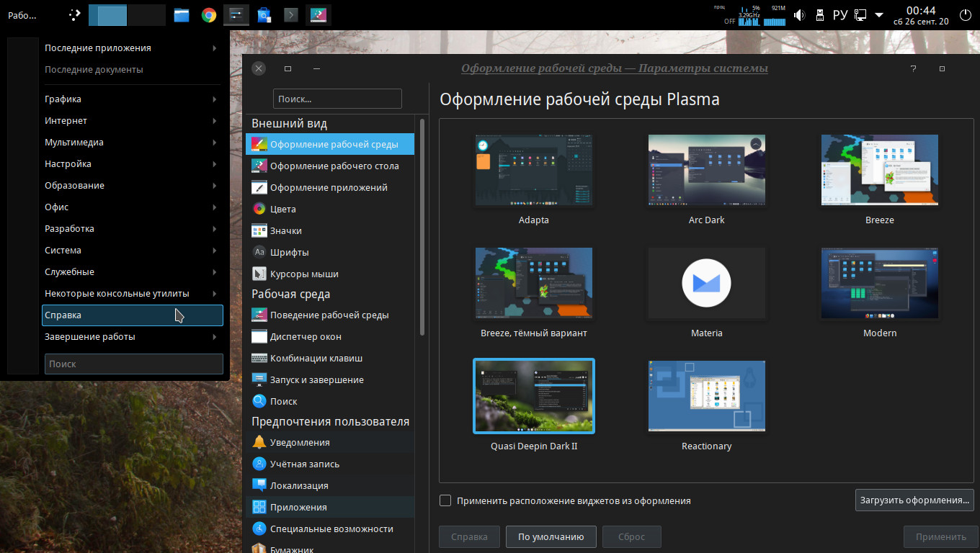980x553 pixels.
Task: Expand hidden system tray icons arrow
Action: tap(879, 14)
